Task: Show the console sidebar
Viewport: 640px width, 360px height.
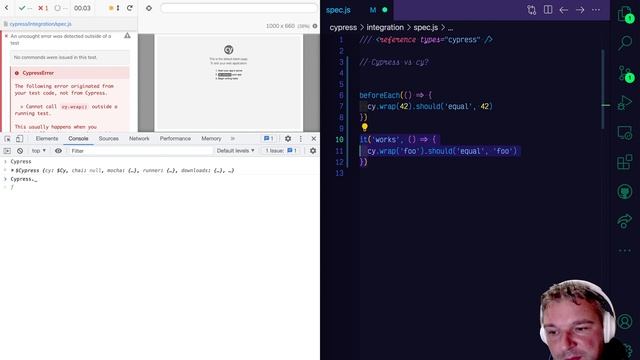Action: click(7, 151)
